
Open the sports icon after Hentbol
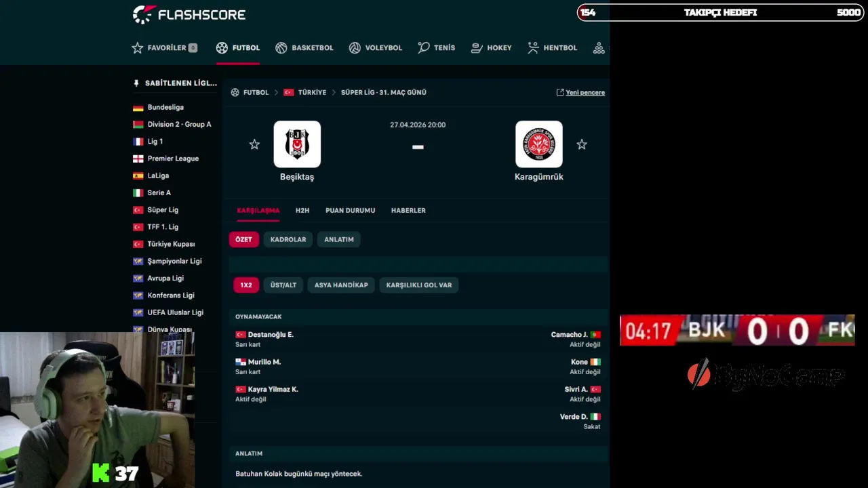599,48
